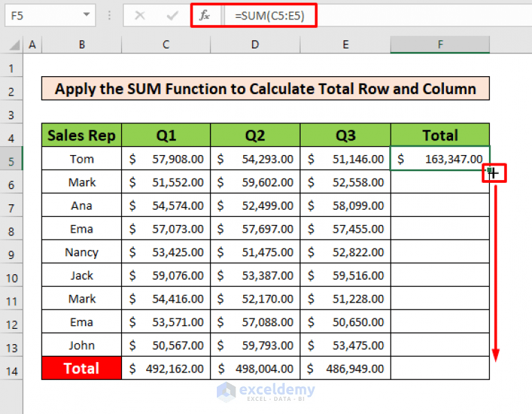Select the Q1 total 492,162.00
Image resolution: width=532 pixels, height=414 pixels.
(x=166, y=368)
